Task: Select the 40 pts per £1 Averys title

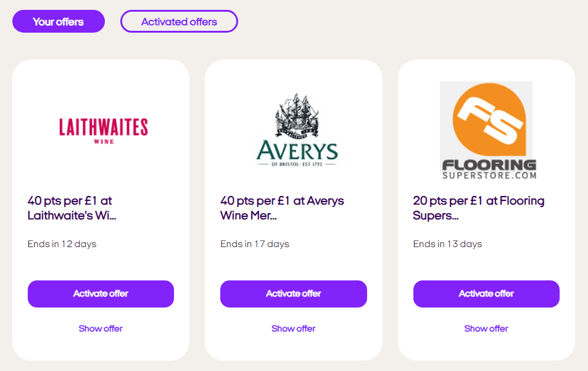Action: coord(282,208)
